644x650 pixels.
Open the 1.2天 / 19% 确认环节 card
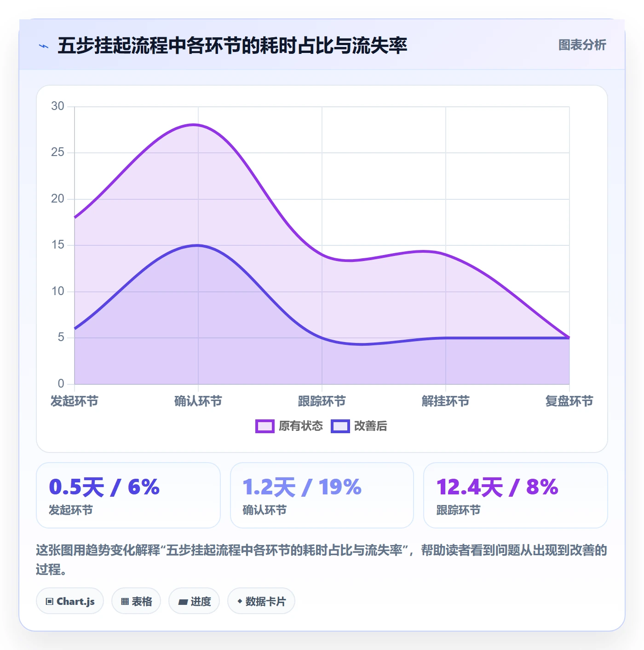coord(322,495)
